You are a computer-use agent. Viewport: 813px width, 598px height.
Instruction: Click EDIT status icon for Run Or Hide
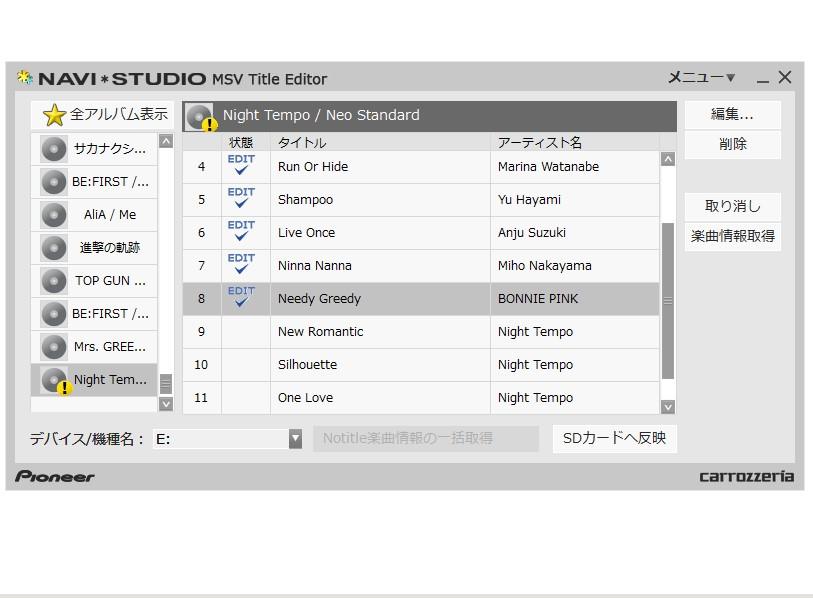pyautogui.click(x=241, y=164)
